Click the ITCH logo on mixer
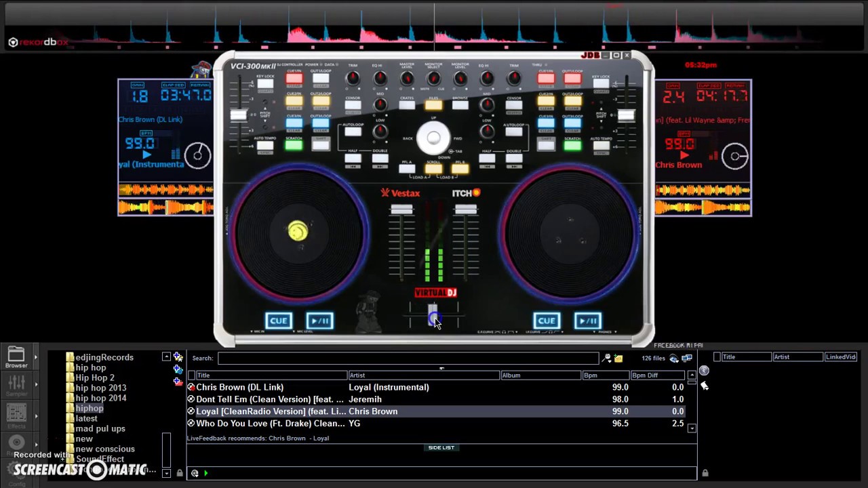This screenshot has height=488, width=868. tap(466, 193)
